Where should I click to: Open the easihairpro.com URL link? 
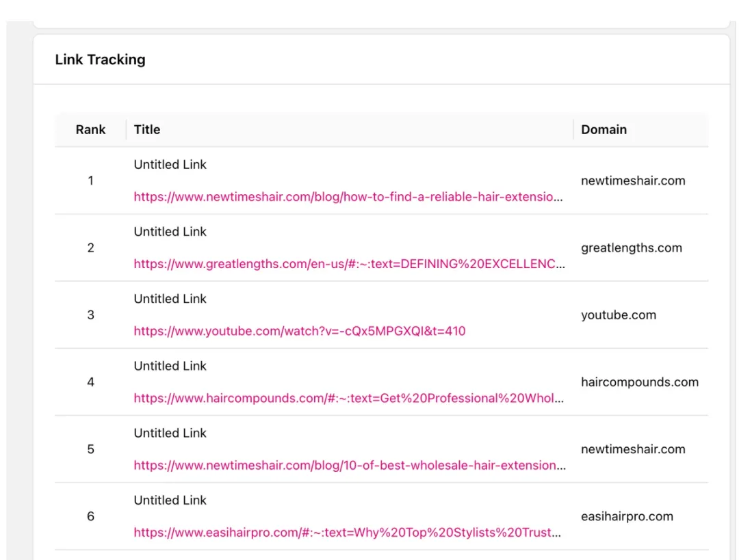click(349, 532)
